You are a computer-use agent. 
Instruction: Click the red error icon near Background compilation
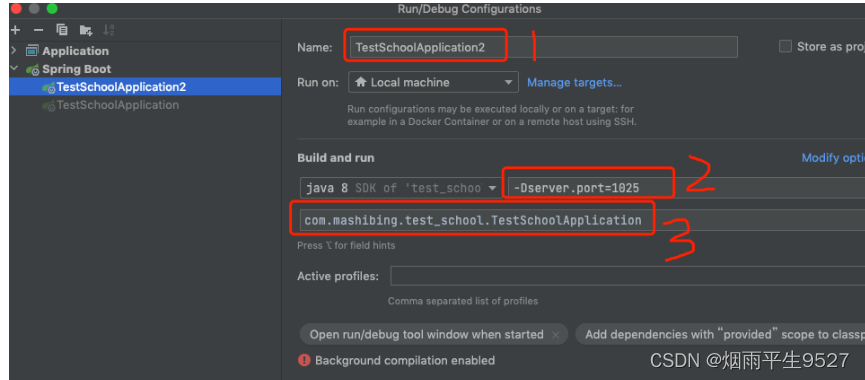click(x=304, y=360)
